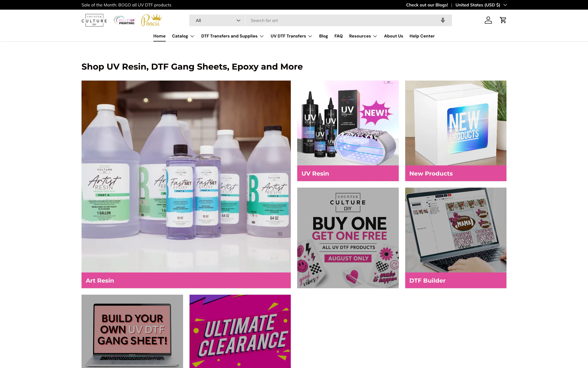This screenshot has width=588, height=368.
Task: View the shopping cart
Action: [x=503, y=20]
